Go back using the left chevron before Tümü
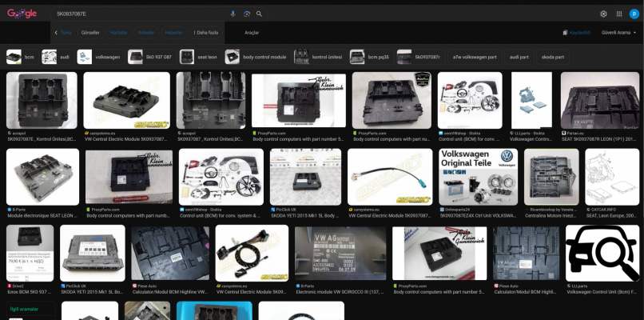 (56, 33)
